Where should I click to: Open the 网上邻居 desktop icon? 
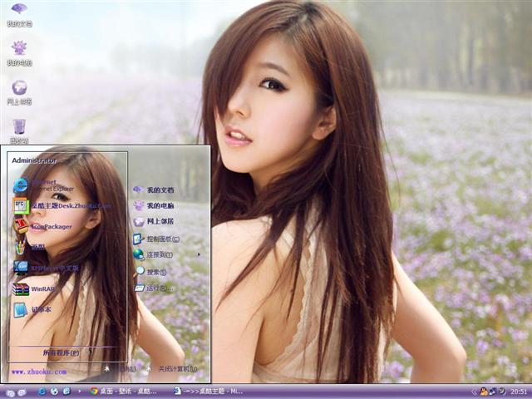pyautogui.click(x=19, y=92)
